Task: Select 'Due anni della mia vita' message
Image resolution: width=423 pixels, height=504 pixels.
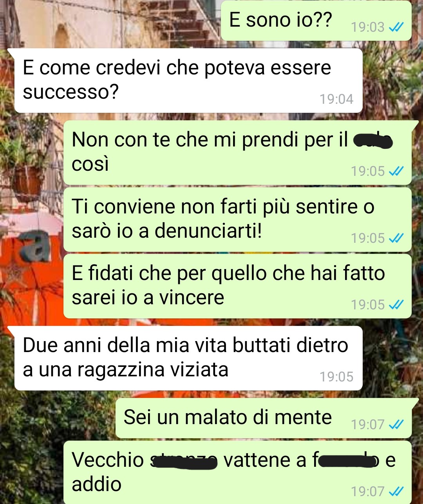Action: click(187, 358)
